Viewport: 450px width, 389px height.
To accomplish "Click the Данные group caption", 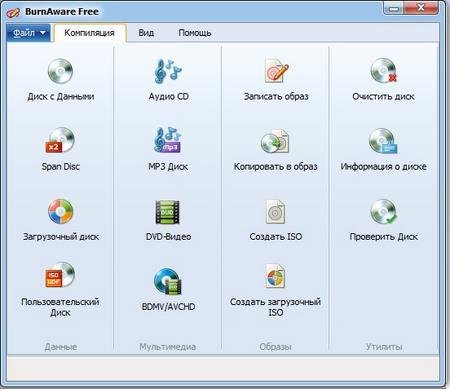I will point(61,347).
